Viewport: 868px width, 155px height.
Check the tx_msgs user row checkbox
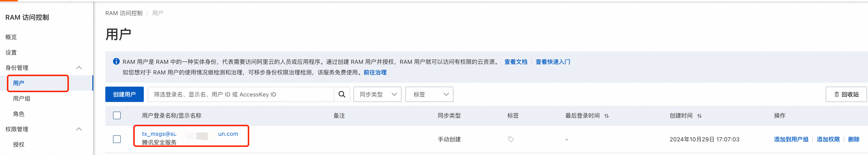pos(117,139)
